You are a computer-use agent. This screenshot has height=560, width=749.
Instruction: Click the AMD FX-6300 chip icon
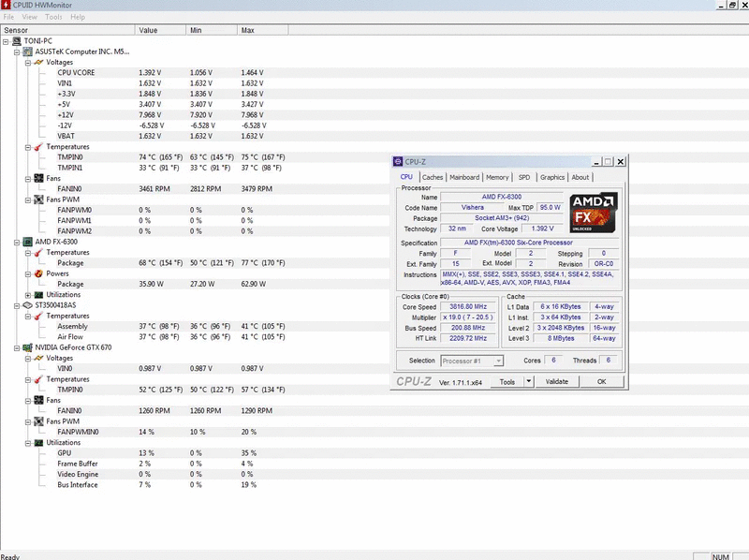(28, 242)
